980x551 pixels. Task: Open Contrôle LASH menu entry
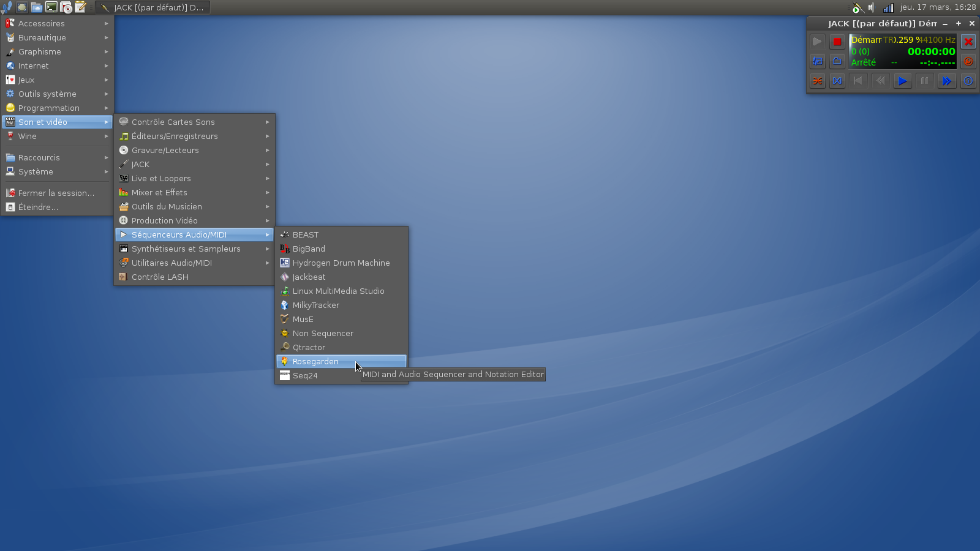click(194, 277)
